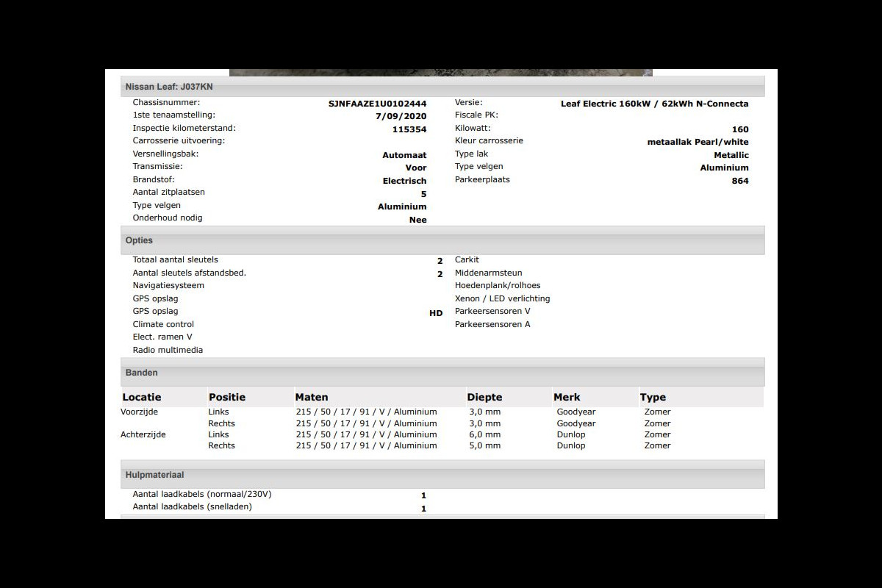882x588 pixels.
Task: Click the vehicle photo strip at top
Action: point(441,73)
